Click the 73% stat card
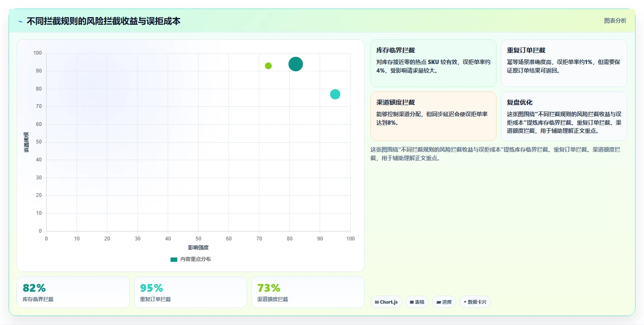This screenshot has height=325, width=644. 308,292
